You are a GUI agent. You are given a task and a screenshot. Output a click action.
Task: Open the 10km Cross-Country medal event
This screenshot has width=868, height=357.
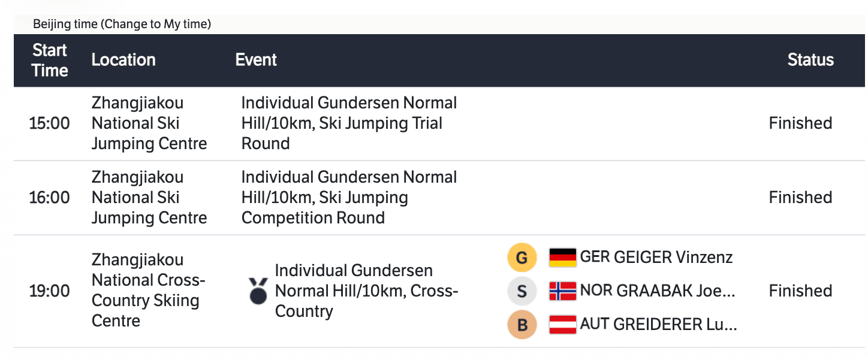(366, 291)
